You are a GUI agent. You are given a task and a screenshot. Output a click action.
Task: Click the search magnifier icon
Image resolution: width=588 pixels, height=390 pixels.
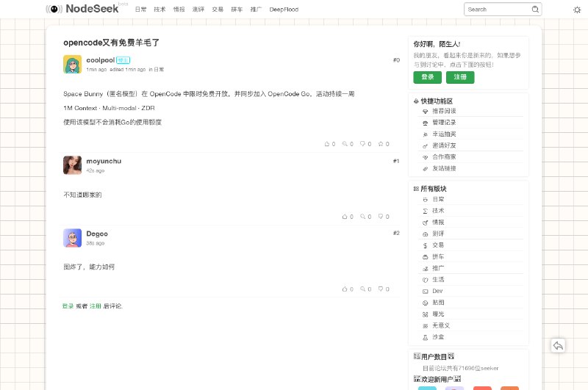[535, 10]
